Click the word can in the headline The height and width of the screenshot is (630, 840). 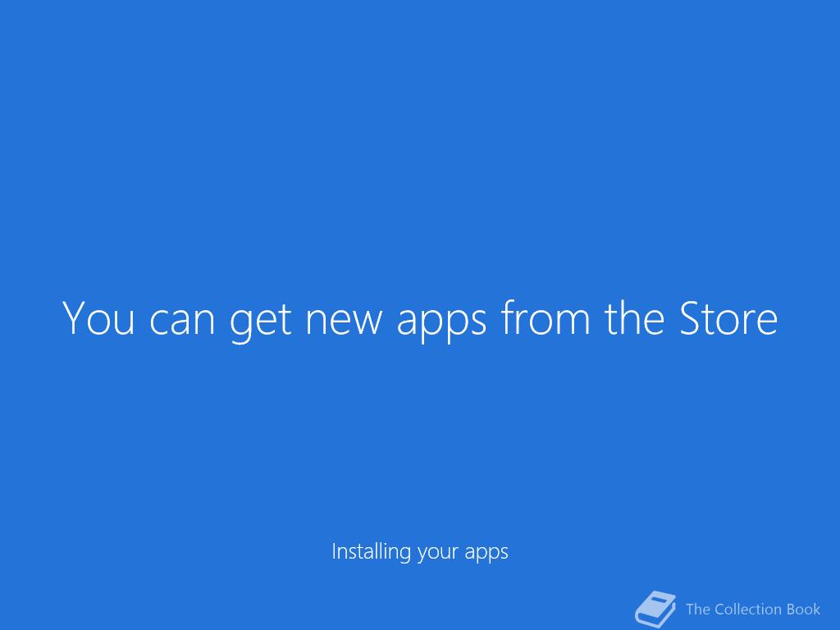pyautogui.click(x=182, y=322)
